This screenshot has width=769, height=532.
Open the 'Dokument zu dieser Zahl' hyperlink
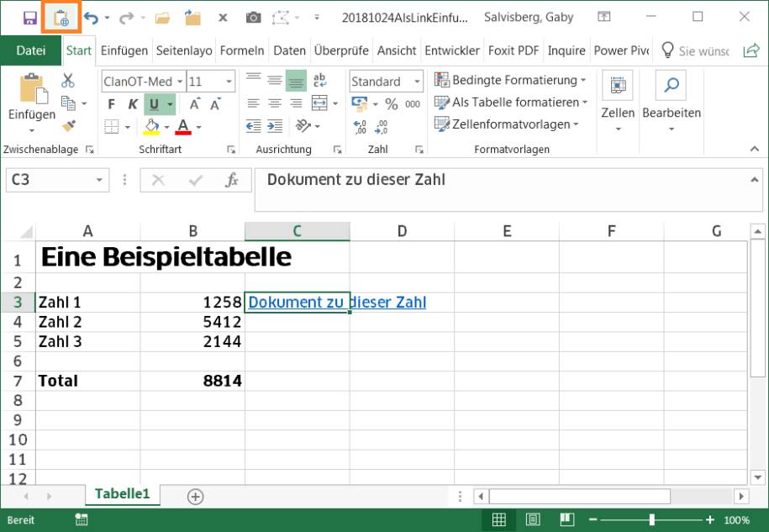pyautogui.click(x=337, y=303)
